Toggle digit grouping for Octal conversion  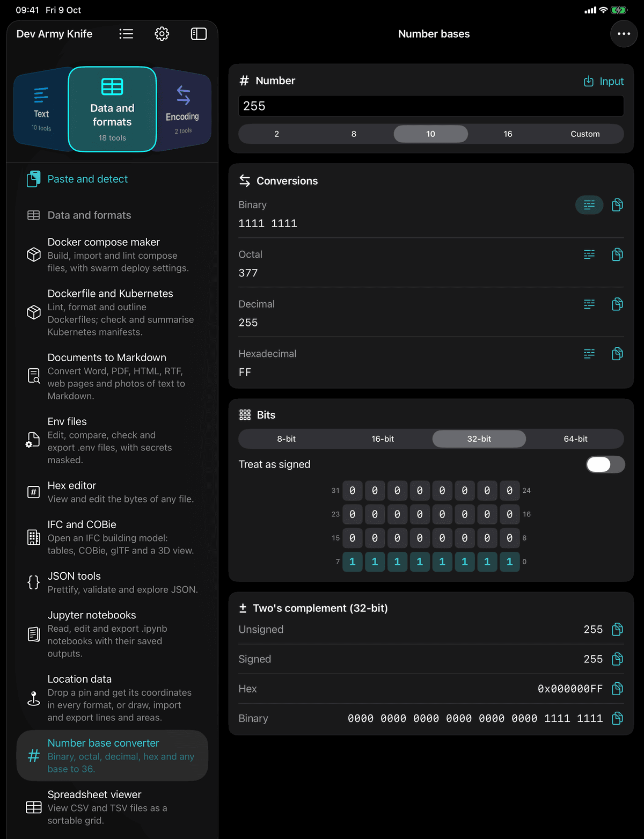tap(589, 254)
